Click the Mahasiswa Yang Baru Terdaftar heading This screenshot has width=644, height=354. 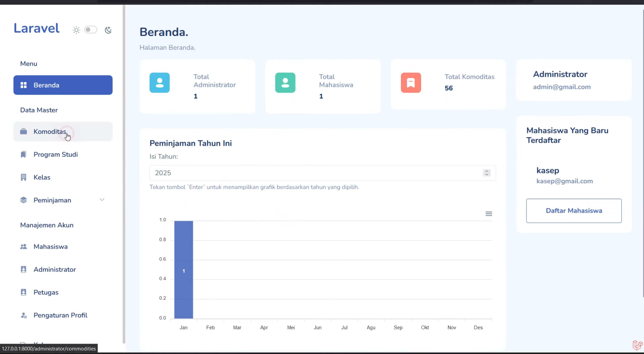[x=567, y=135]
